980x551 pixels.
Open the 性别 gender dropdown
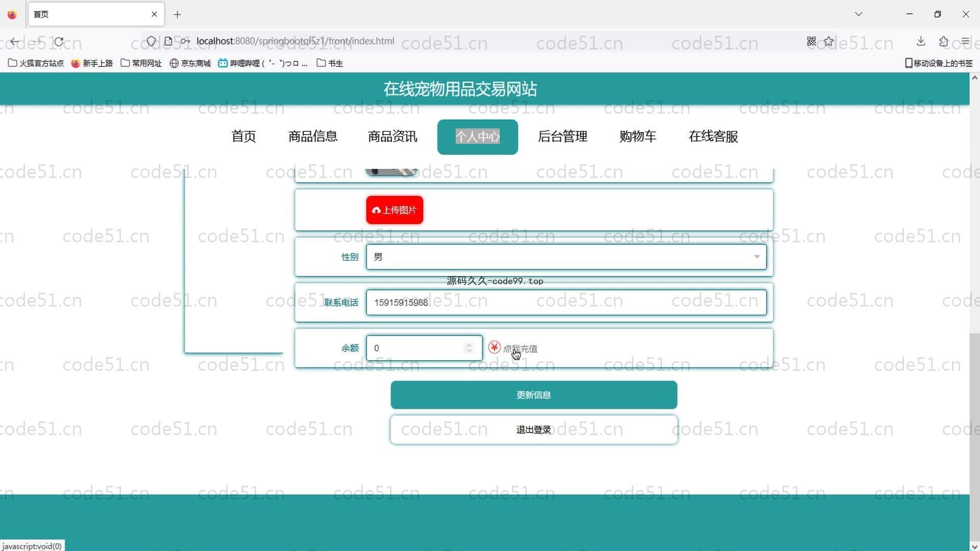click(x=566, y=257)
